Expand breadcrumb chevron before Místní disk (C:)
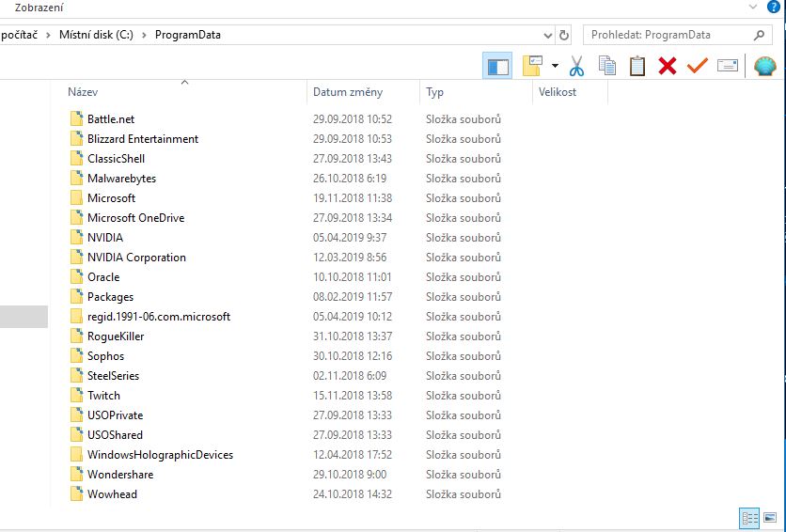The width and height of the screenshot is (786, 532). pos(48,35)
